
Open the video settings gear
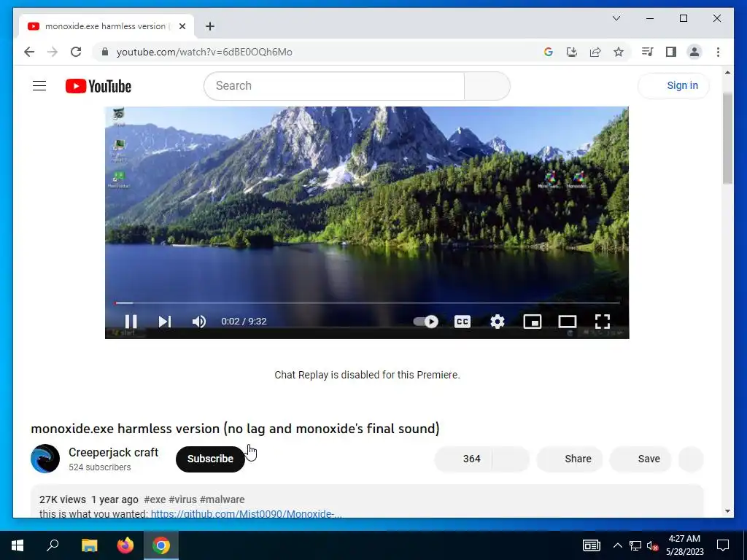[x=498, y=322]
